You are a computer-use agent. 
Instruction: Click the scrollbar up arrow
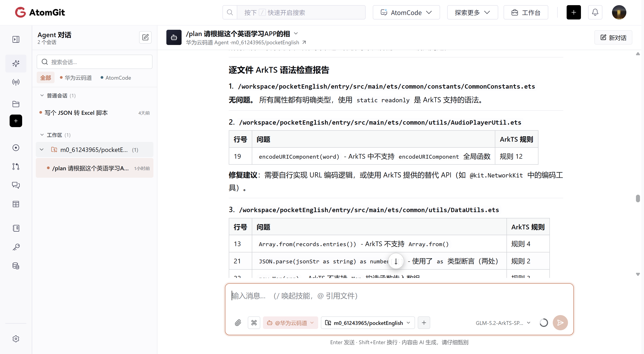coord(638,54)
